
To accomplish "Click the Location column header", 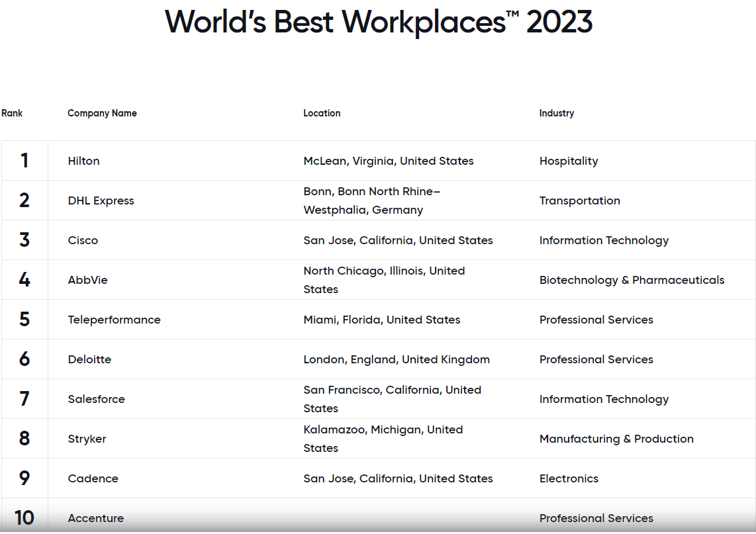I will (x=322, y=113).
